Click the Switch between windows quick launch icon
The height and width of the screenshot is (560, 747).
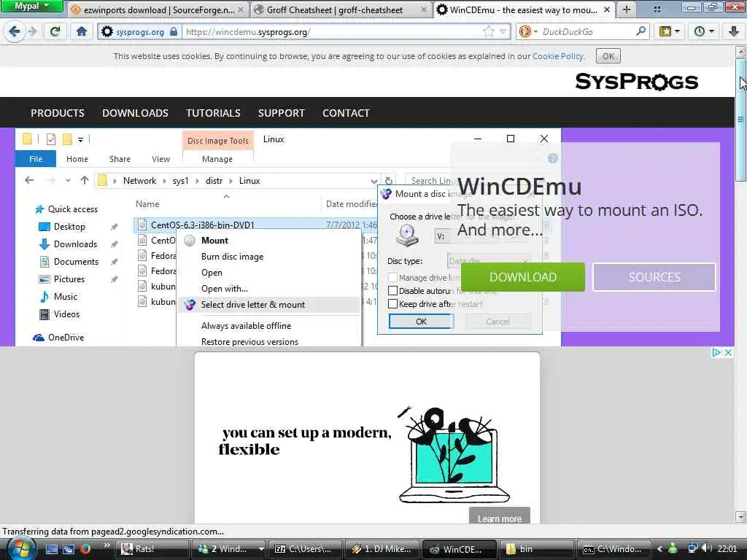(x=69, y=549)
